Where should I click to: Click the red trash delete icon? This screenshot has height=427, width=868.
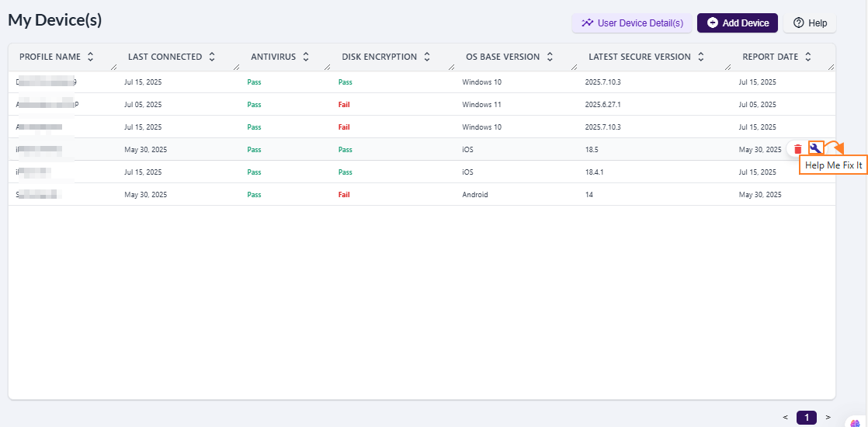pyautogui.click(x=797, y=149)
